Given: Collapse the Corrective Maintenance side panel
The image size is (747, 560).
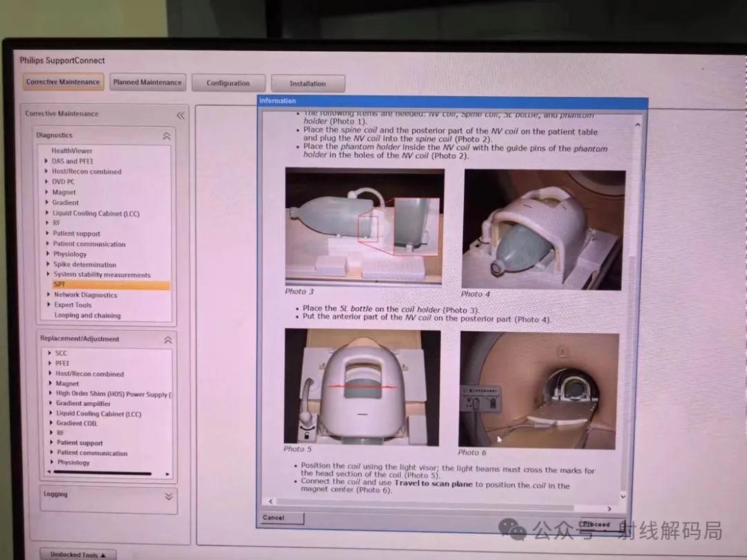Looking at the screenshot, I should [181, 115].
